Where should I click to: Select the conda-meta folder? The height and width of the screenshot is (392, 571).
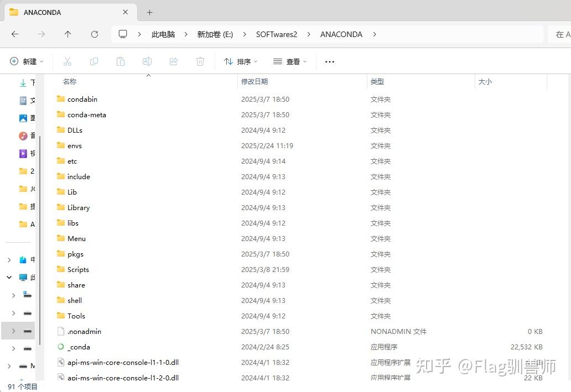click(x=87, y=114)
